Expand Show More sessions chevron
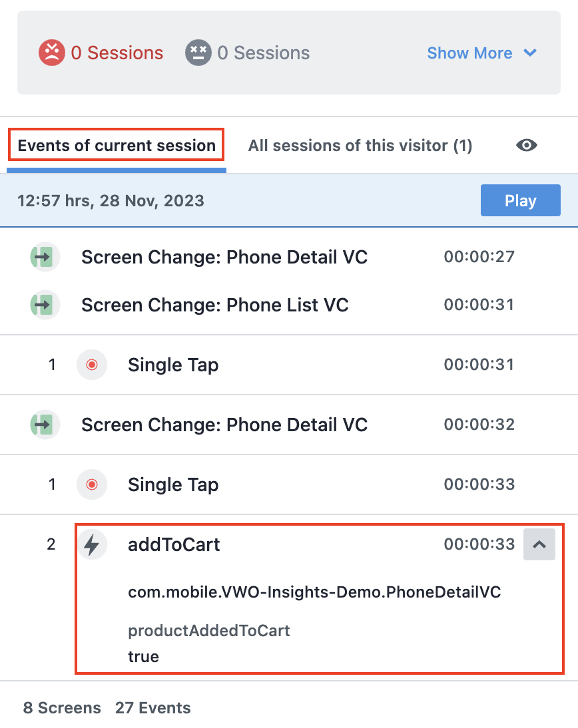This screenshot has height=728, width=578. coord(529,53)
